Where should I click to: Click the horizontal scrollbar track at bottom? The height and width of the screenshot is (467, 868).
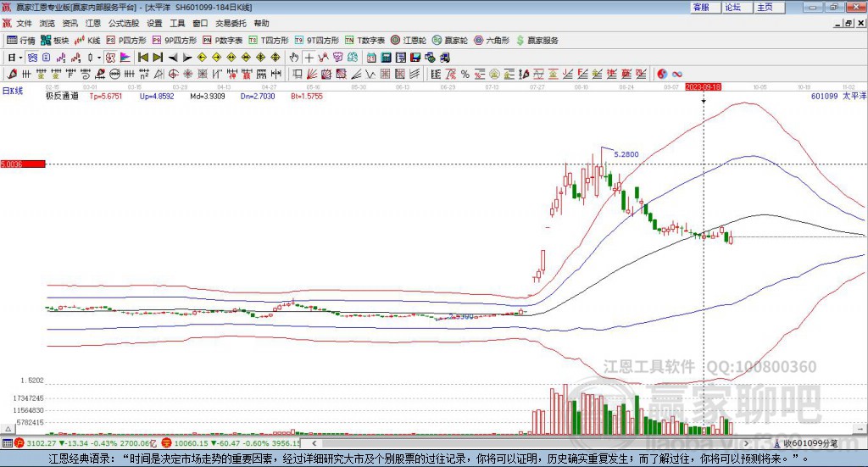531,443
